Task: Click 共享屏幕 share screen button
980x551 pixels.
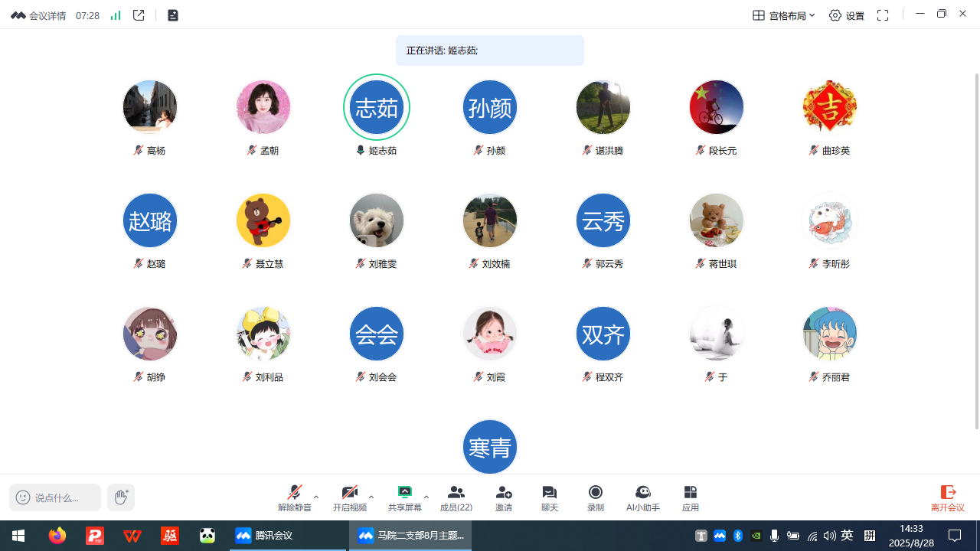Action: pyautogui.click(x=404, y=497)
